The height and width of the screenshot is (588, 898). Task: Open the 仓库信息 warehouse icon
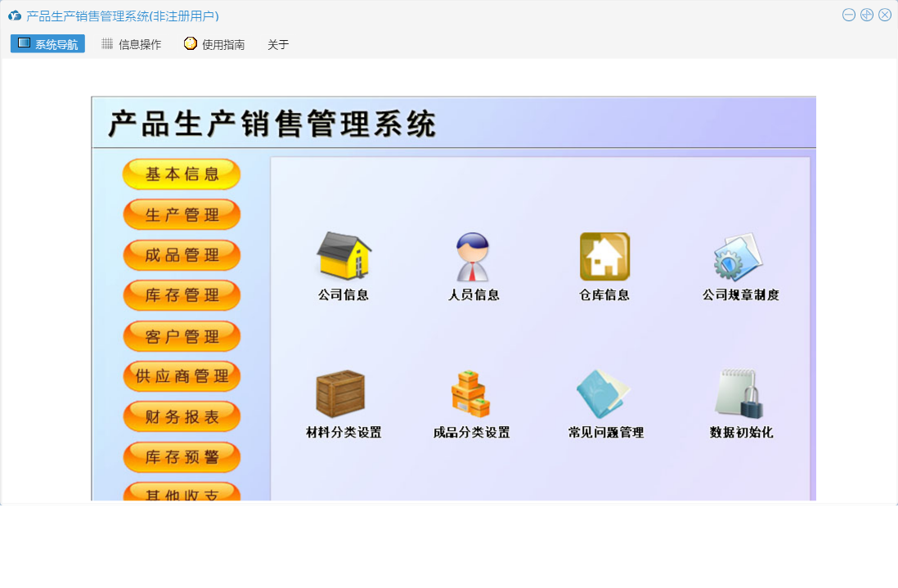point(604,257)
